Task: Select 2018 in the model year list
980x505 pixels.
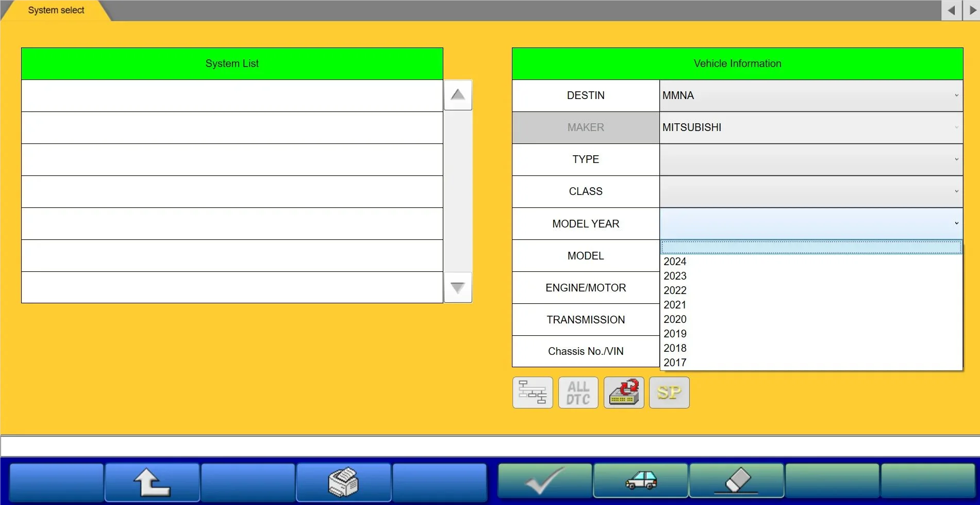Action: coord(811,348)
